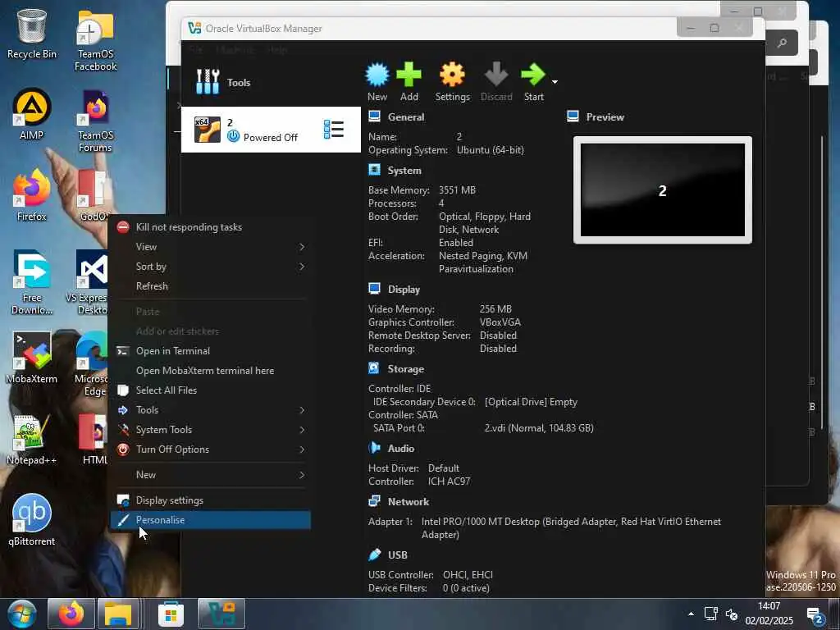Image resolution: width=840 pixels, height=630 pixels.
Task: Click taskbar clock showing 14:07
Action: 769,614
